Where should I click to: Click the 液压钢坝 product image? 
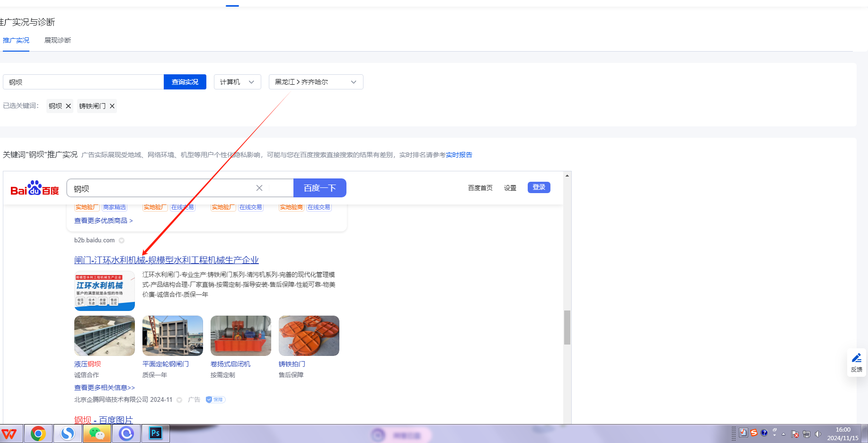[105, 336]
